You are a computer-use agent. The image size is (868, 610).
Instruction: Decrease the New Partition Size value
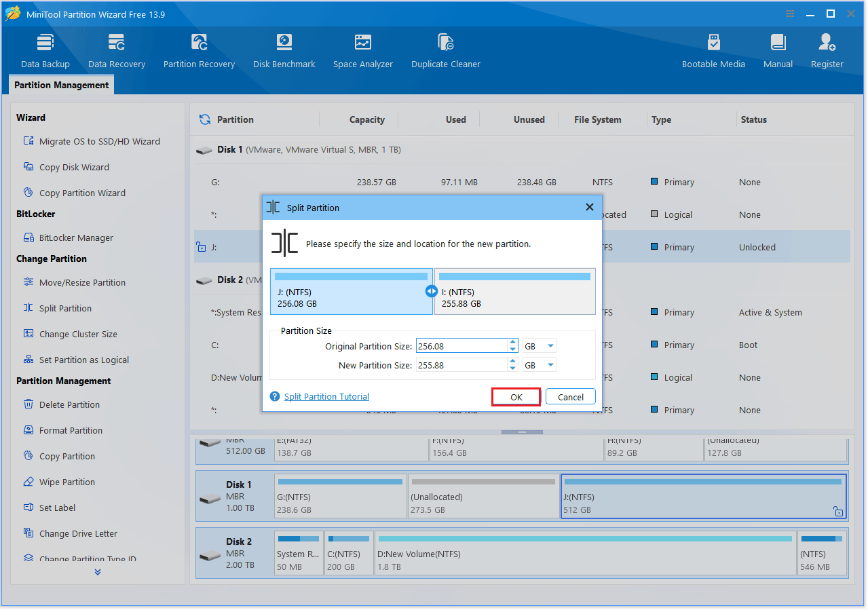coord(513,368)
